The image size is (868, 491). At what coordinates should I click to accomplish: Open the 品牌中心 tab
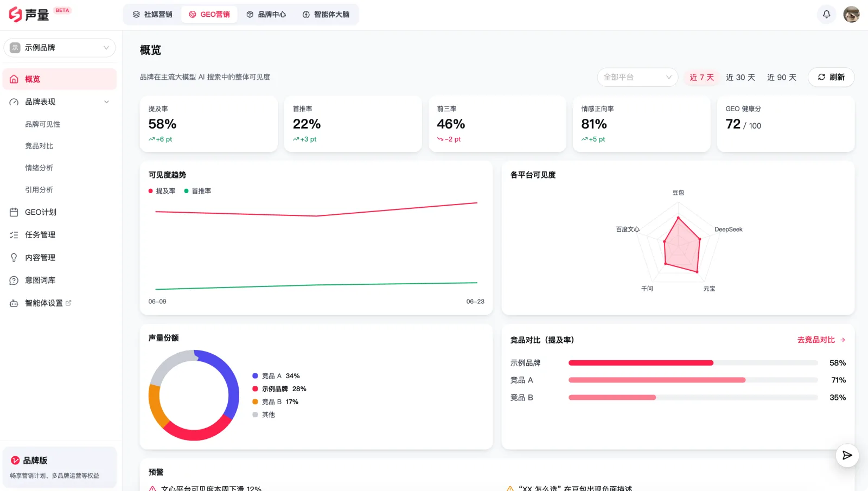266,15
